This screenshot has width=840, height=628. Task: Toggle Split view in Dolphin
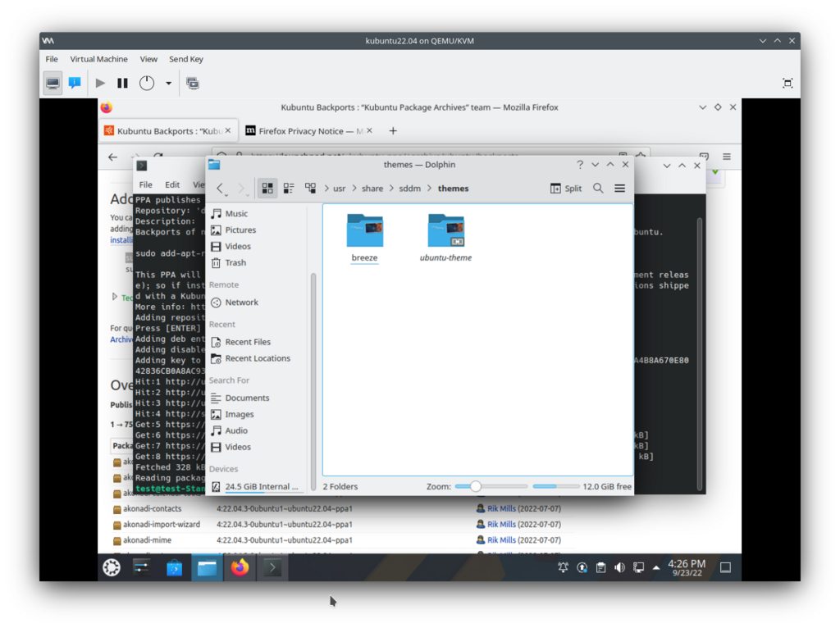565,189
